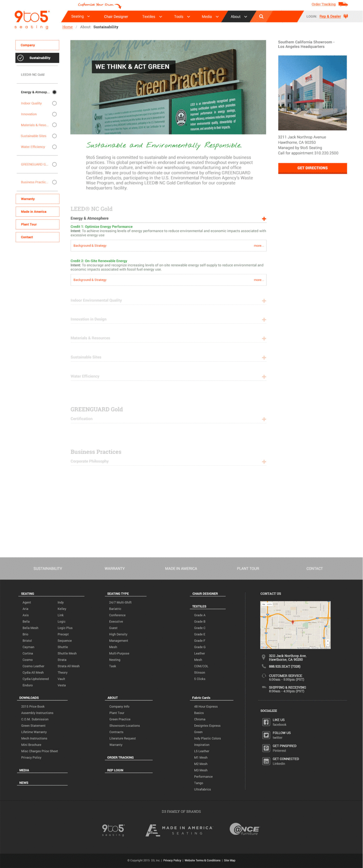Expand the Indoor Environmental Quality section
363x868 pixels.
pyautogui.click(x=264, y=301)
